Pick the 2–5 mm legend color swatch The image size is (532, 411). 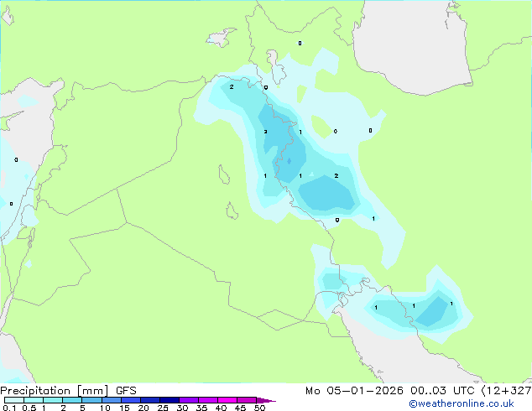pos(72,400)
